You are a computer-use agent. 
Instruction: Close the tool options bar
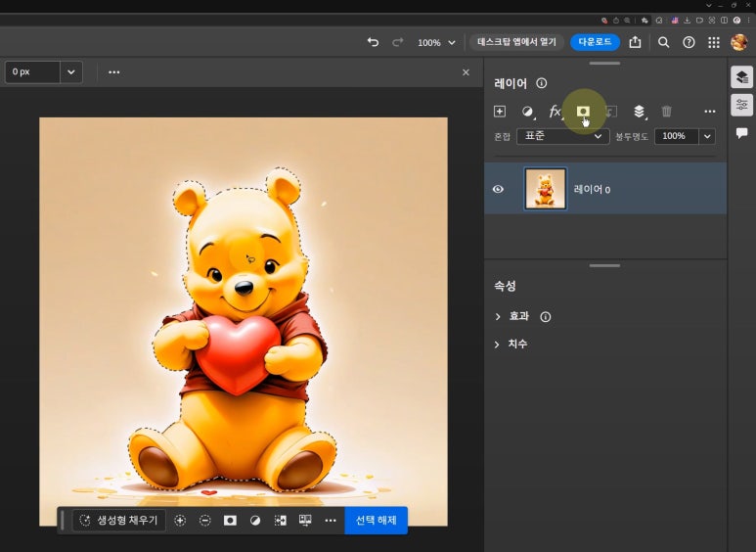click(x=466, y=72)
